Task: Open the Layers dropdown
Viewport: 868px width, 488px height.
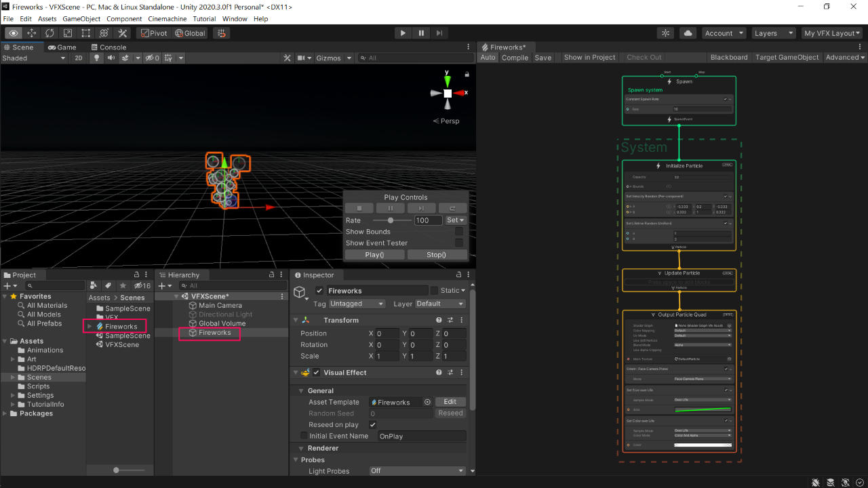Action: pos(772,33)
